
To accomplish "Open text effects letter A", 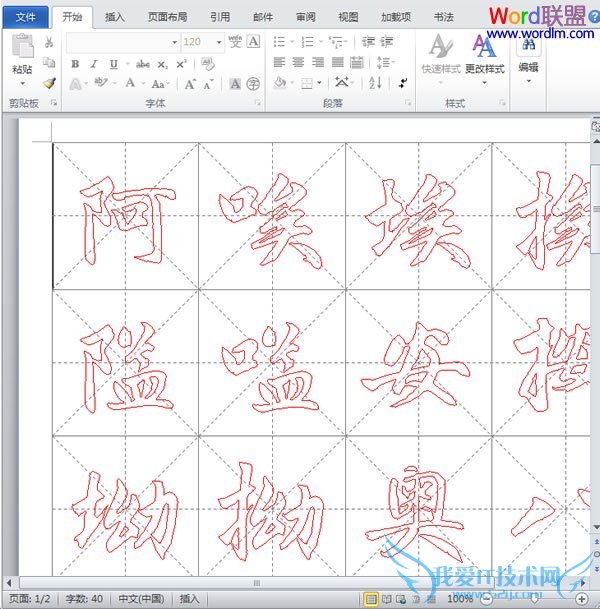I will pyautogui.click(x=76, y=84).
